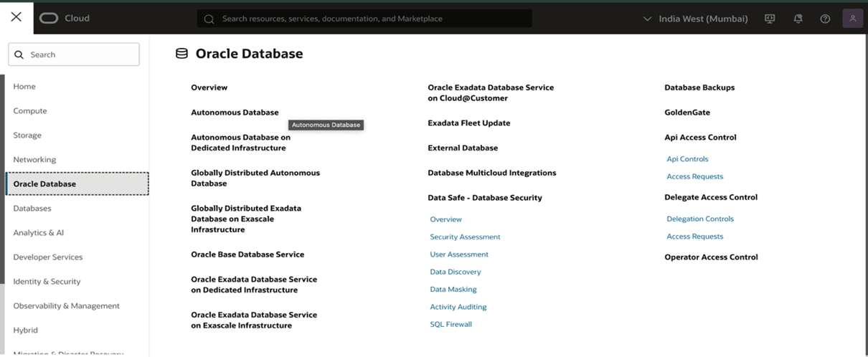Viewport: 868px width, 357px height.
Task: Open Access Requests under Api Access Control
Action: coord(695,176)
